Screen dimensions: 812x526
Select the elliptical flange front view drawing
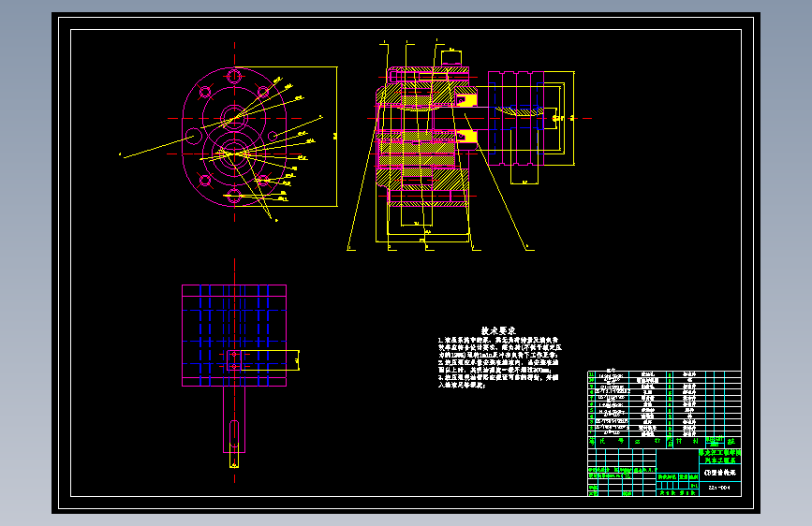234,137
